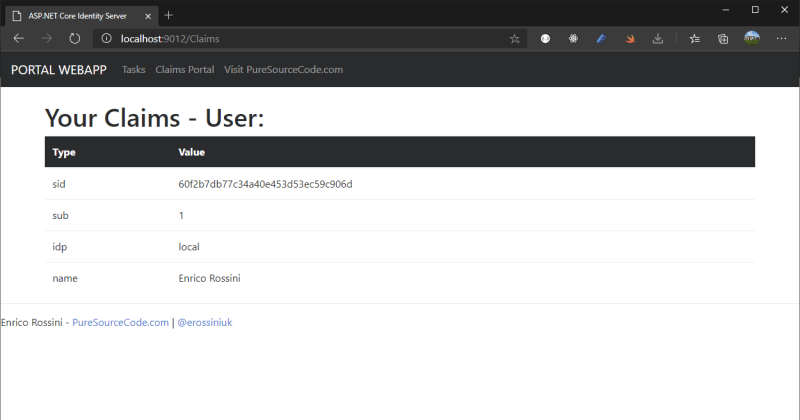The width and height of the screenshot is (800, 420).
Task: Select the idp claim type cell
Action: pyautogui.click(x=60, y=247)
